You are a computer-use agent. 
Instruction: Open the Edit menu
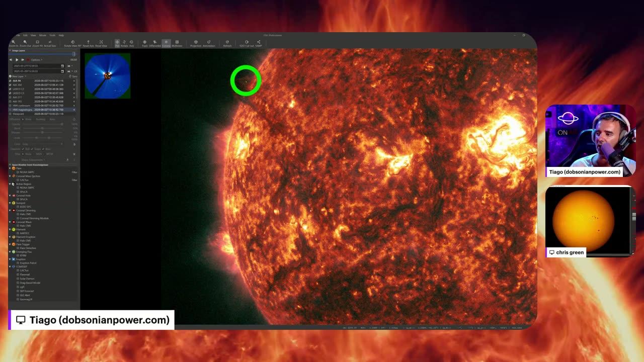pyautogui.click(x=25, y=35)
